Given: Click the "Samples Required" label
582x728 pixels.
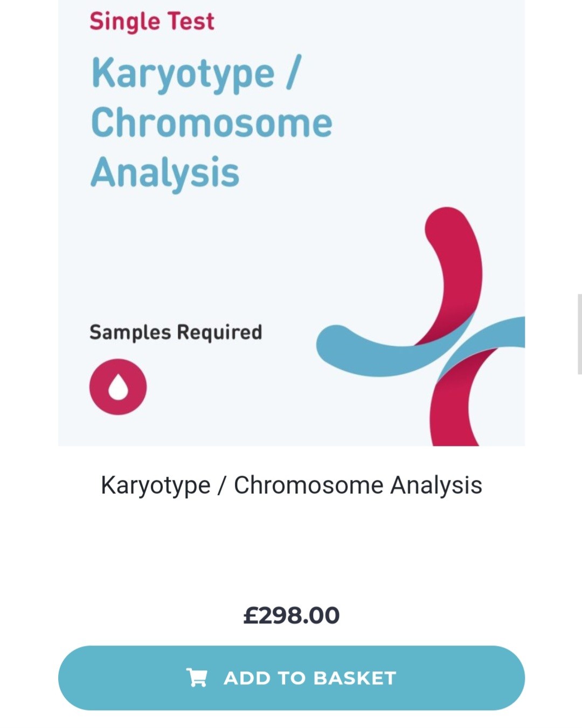Looking at the screenshot, I should coord(176,332).
